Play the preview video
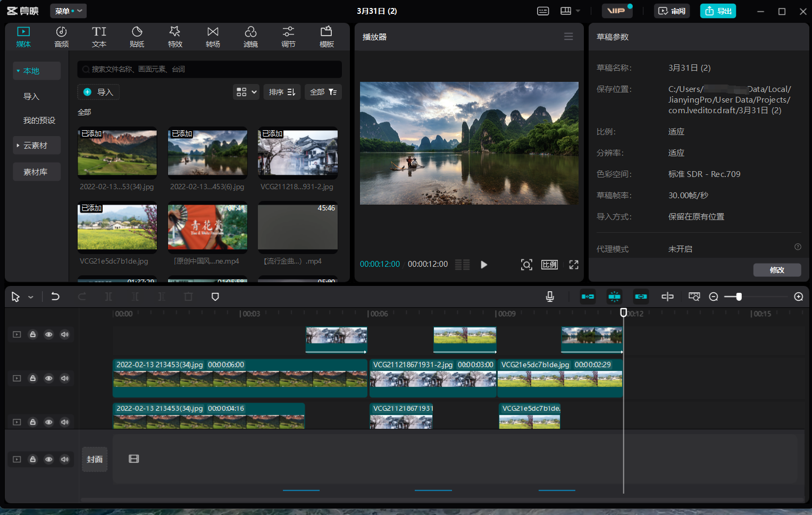Screen dimensions: 812x515 click(484, 265)
